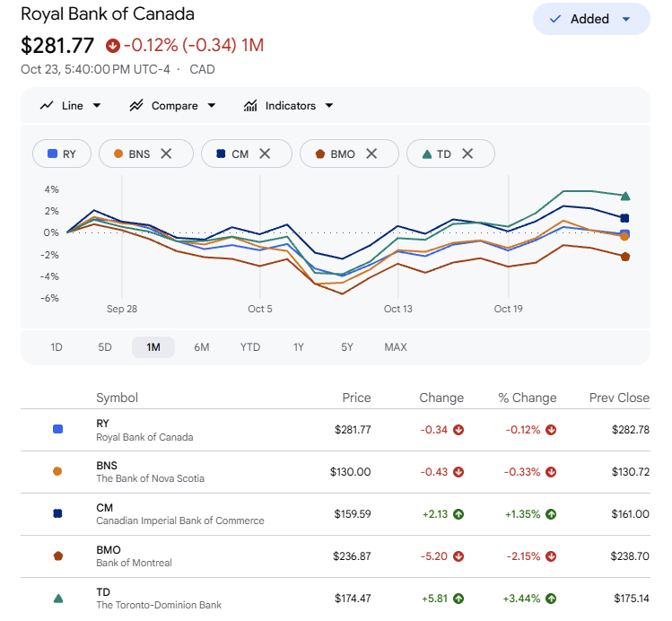Viewport: 672px width, 621px height.
Task: Open The Toronto-Dominion Bank row
Action: 336,599
